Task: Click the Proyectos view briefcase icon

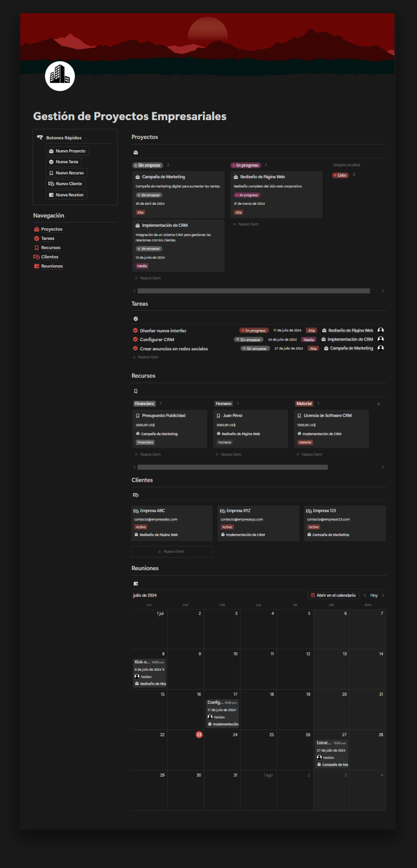Action: click(136, 152)
